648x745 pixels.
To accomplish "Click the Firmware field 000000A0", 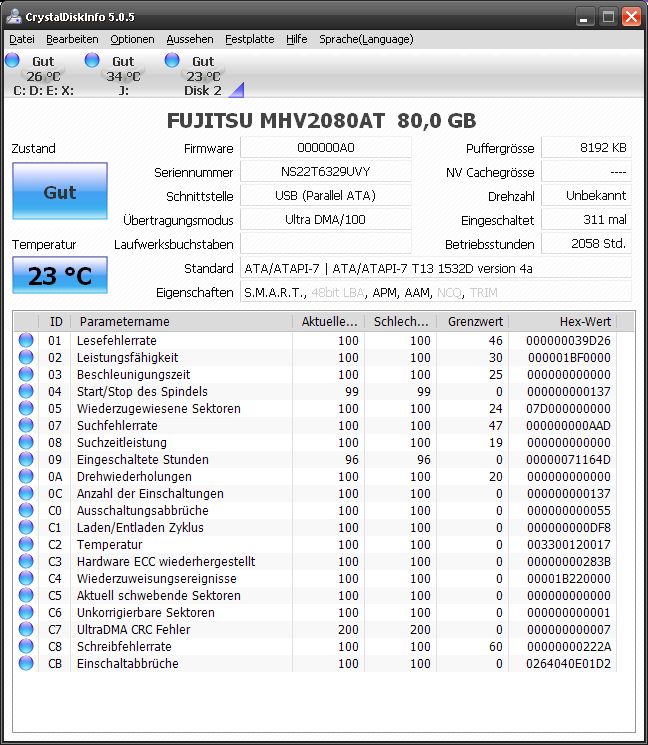I will tap(326, 148).
